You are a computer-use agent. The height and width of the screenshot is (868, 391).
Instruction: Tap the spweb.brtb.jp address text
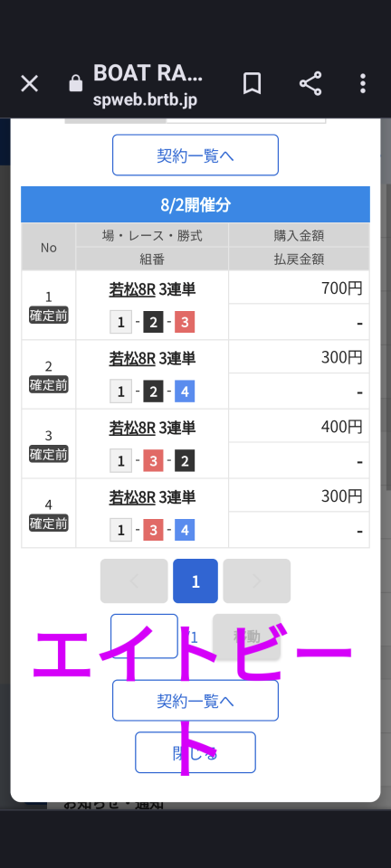point(145,100)
